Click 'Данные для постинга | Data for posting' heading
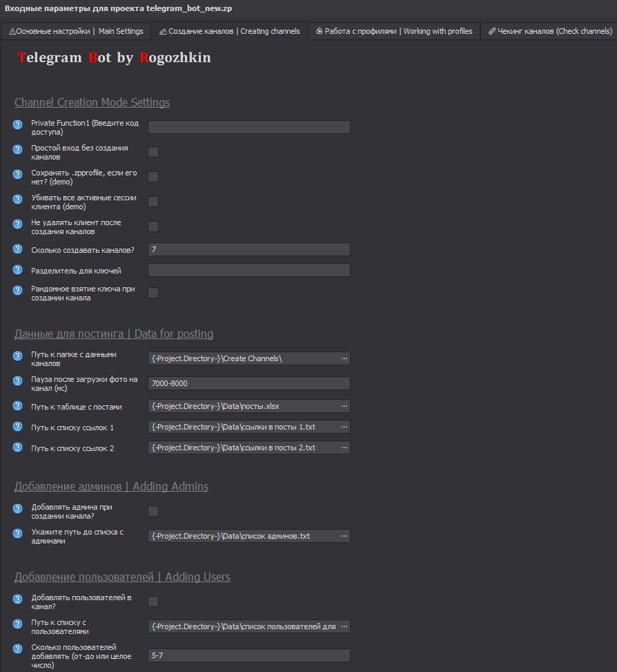Viewport: 617px width, 672px height. (114, 334)
